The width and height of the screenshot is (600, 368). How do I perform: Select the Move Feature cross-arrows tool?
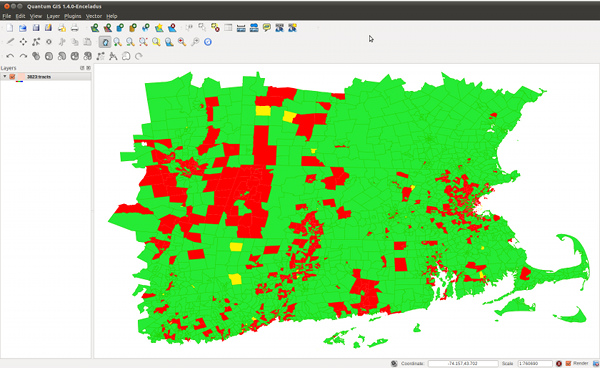point(23,42)
